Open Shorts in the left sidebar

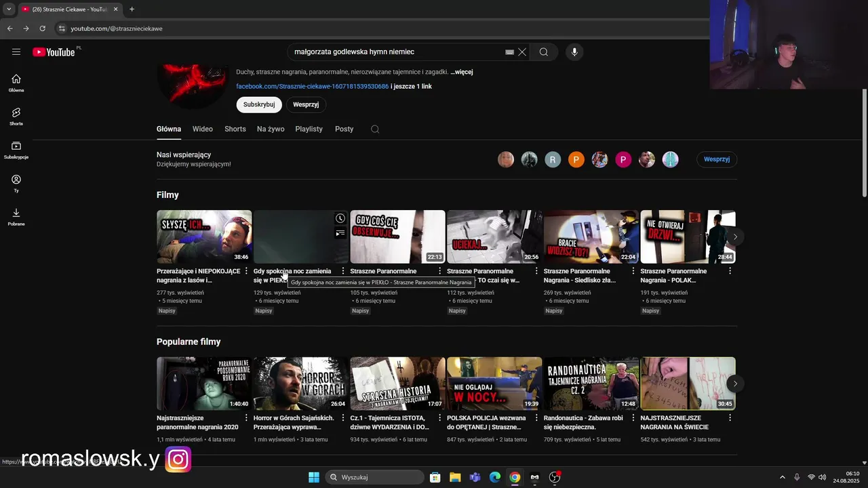(x=16, y=116)
